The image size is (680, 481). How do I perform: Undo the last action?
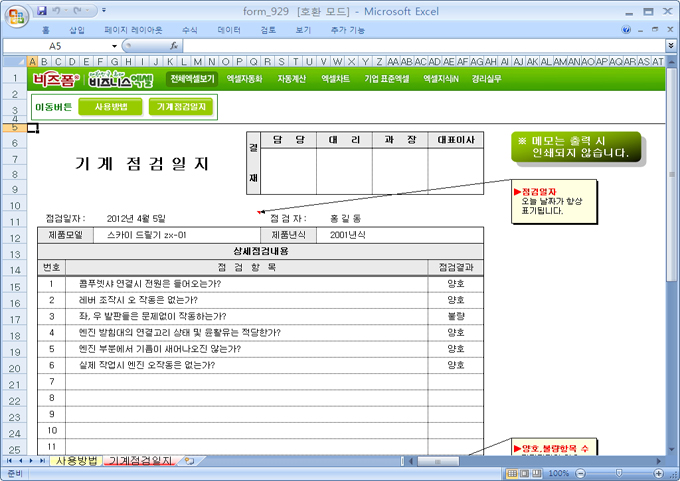click(x=56, y=10)
